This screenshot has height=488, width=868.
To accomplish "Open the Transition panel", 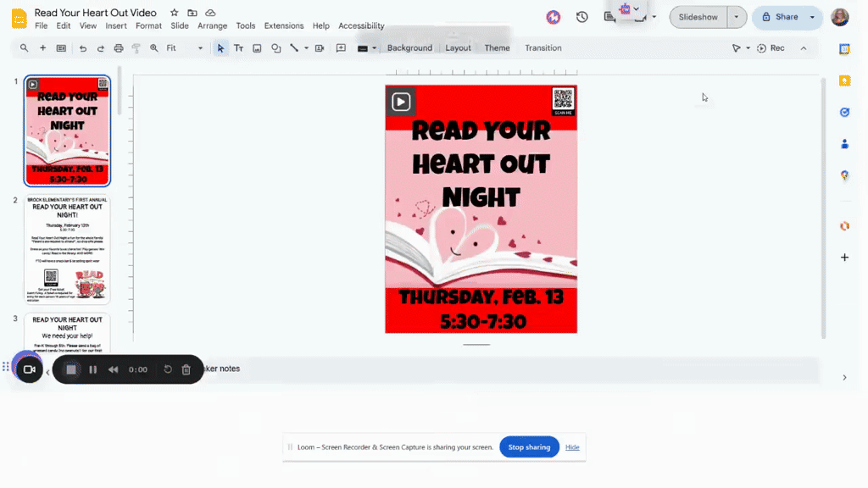I will (x=543, y=48).
